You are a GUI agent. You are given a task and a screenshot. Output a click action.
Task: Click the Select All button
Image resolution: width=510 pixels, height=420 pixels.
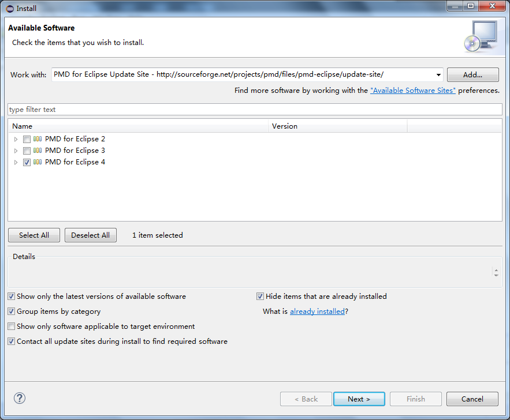34,235
